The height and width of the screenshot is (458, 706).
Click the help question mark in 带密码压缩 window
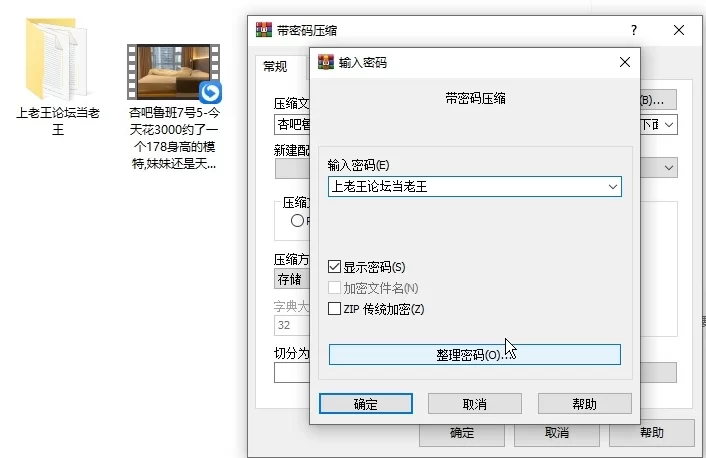point(634,30)
